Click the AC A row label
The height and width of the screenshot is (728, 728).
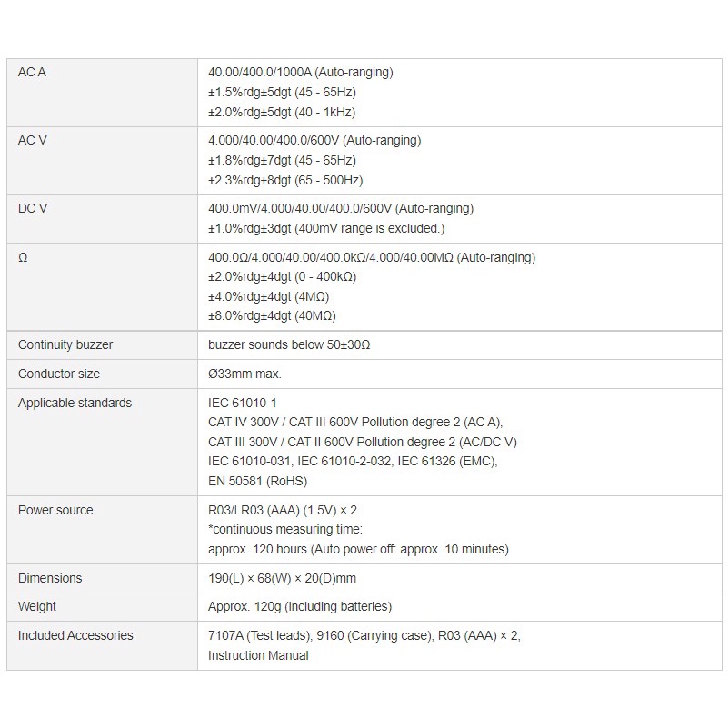[32, 72]
